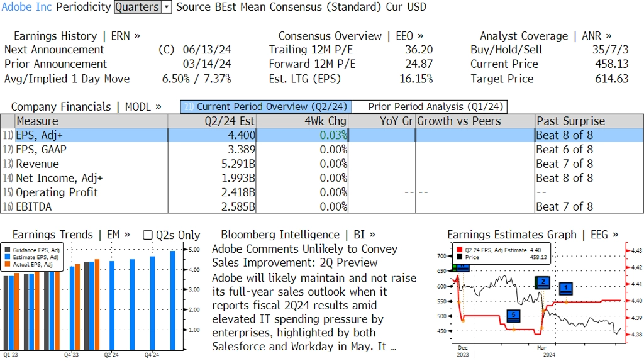Viewport: 644px width, 361px height.
Task: Click the Adobe Inc company link
Action: pos(26,7)
